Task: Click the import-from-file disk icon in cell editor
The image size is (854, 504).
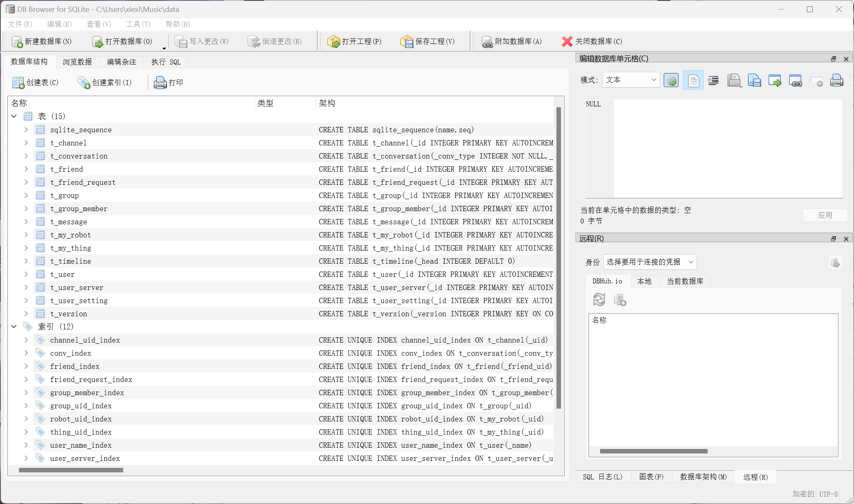Action: 754,81
